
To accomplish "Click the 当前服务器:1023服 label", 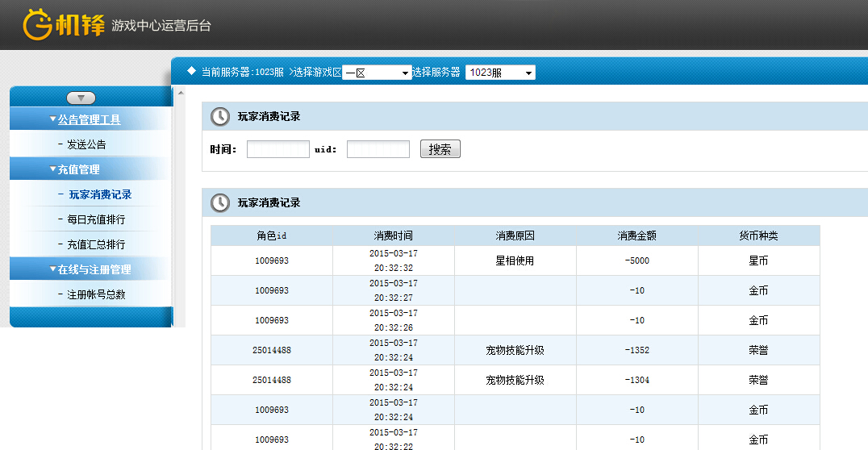I will tap(243, 72).
